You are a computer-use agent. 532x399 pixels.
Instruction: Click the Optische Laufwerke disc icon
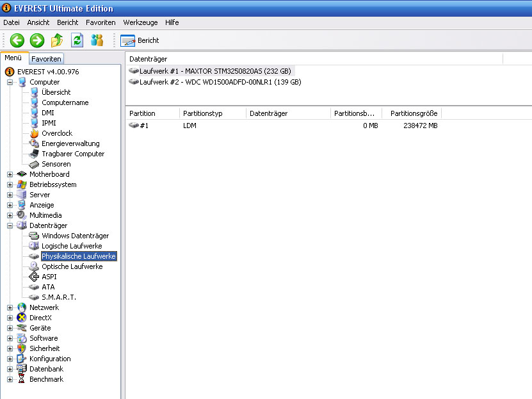pyautogui.click(x=35, y=266)
